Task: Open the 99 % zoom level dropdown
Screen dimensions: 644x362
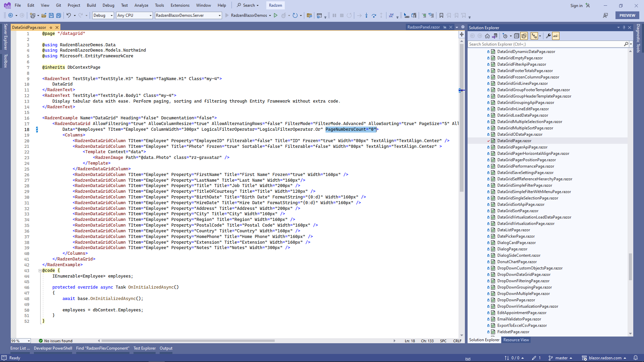Action: click(x=21, y=341)
